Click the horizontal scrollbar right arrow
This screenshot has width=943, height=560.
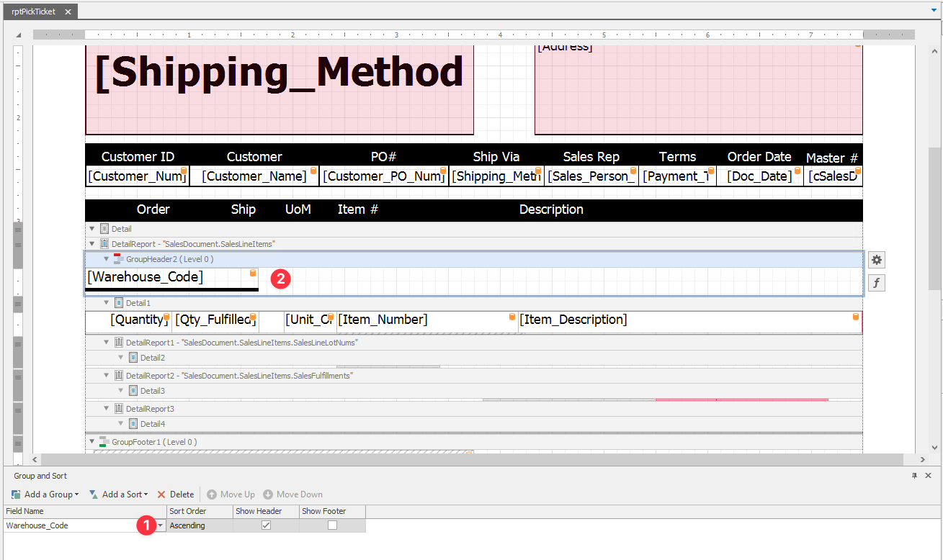click(x=923, y=459)
